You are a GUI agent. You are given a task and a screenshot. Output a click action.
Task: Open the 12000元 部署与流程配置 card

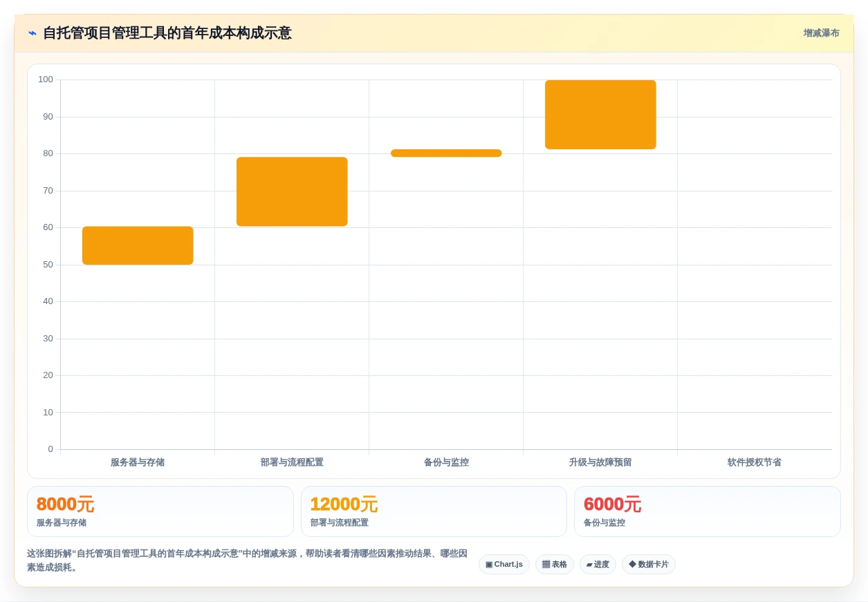coord(434,511)
